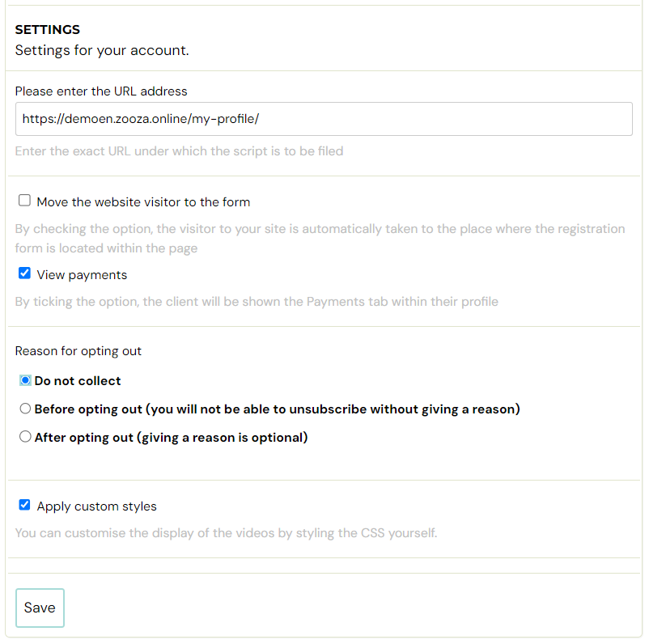Screen dimensions: 649x644
Task: Save the account settings
Action: 40,608
